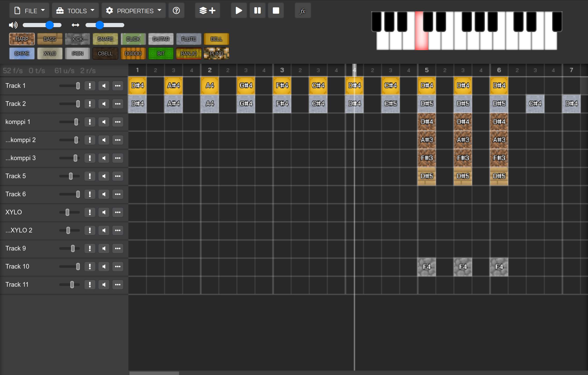Open Track 9 more options menu
This screenshot has width=588, height=375.
click(x=118, y=248)
